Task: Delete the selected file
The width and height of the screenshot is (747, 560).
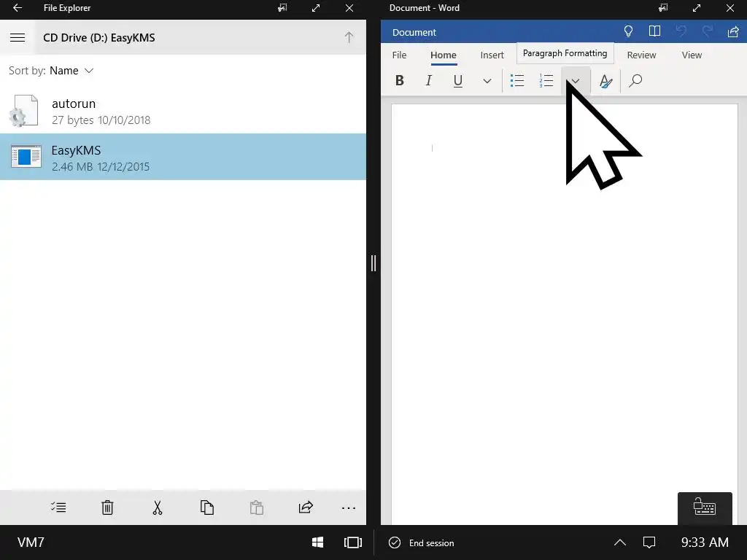Action: tap(108, 507)
